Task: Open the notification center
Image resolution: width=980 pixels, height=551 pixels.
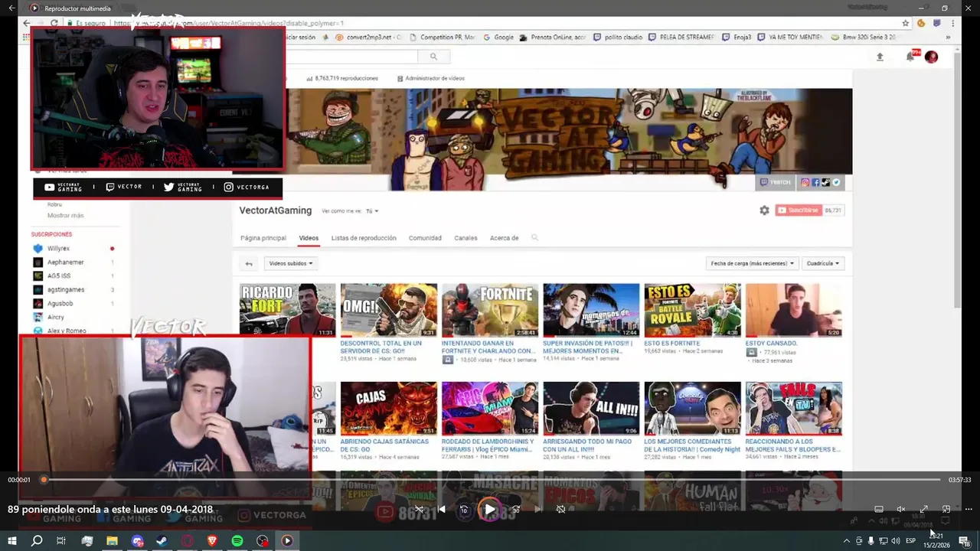Action: [964, 541]
